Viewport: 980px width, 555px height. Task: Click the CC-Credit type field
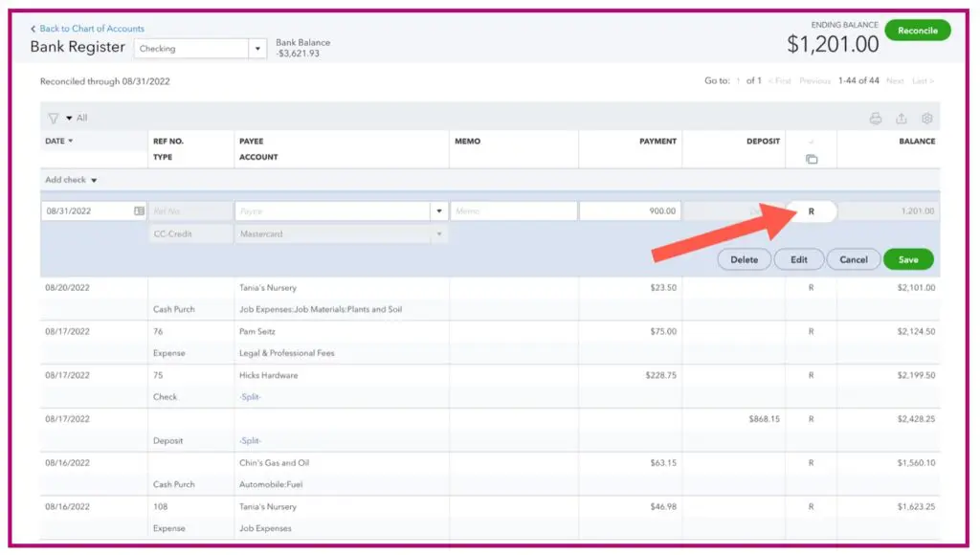click(190, 233)
